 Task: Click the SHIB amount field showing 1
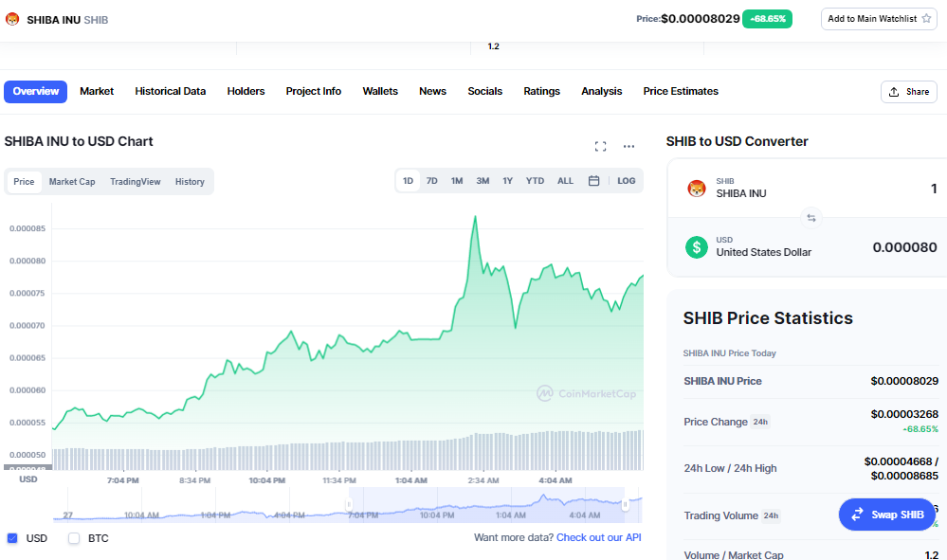click(x=934, y=189)
